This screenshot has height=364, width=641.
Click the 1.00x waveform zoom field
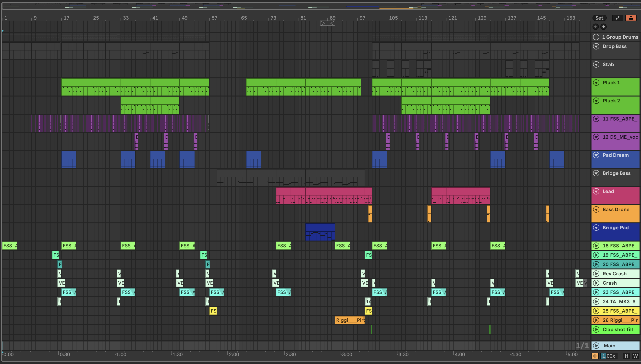pos(608,356)
